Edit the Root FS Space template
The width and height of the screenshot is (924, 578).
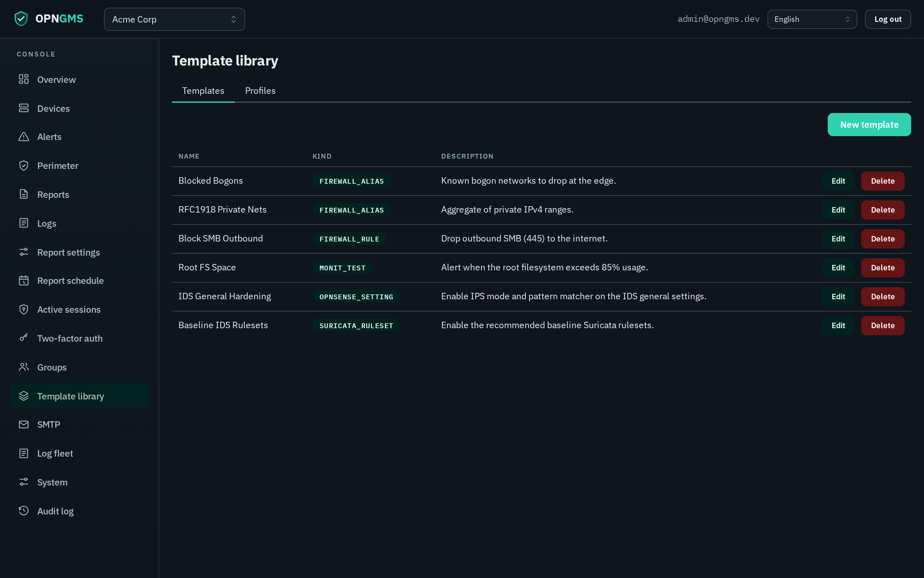click(x=838, y=267)
